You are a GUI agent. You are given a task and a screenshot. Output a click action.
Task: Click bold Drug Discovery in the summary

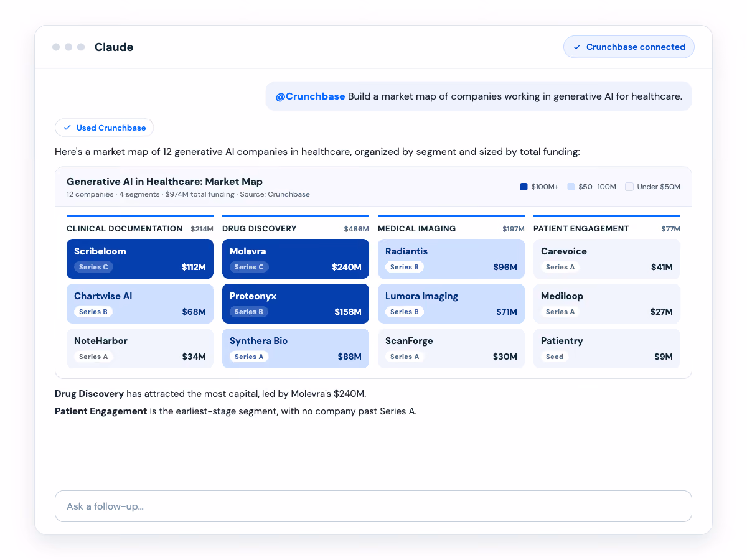click(x=90, y=394)
